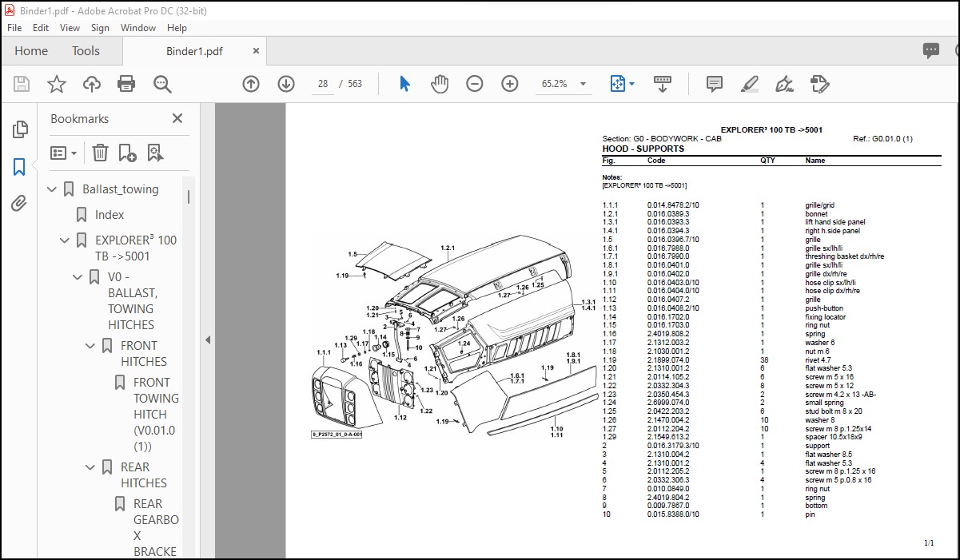Screen dimensions: 960x560
Task: Open the REAR GEARBOX BRACKET bookmark
Action: tap(156, 528)
